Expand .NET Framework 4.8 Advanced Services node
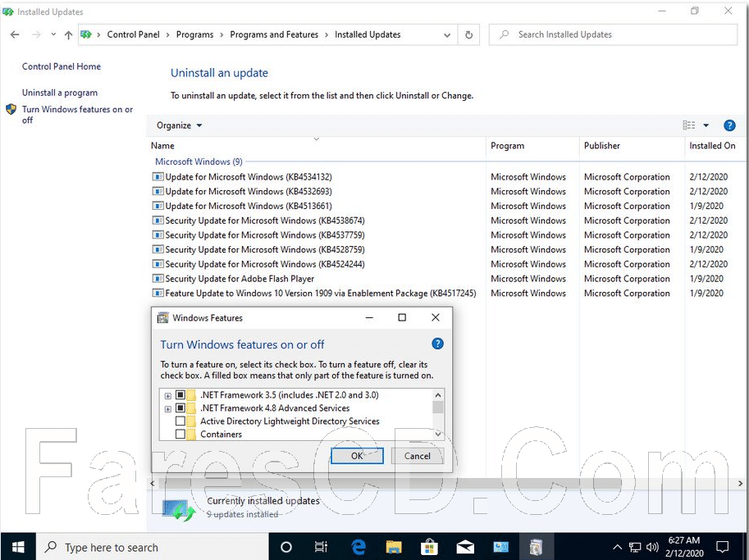This screenshot has height=560, width=749. [x=167, y=409]
